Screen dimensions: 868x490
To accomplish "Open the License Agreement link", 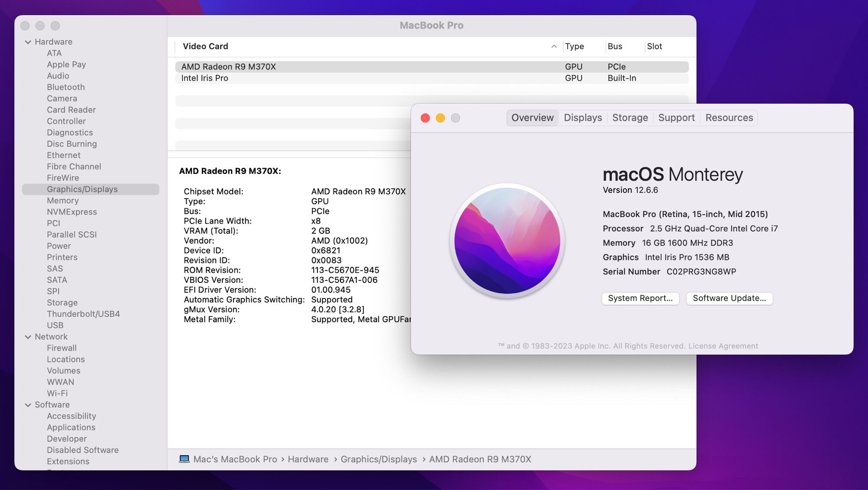I will point(723,346).
